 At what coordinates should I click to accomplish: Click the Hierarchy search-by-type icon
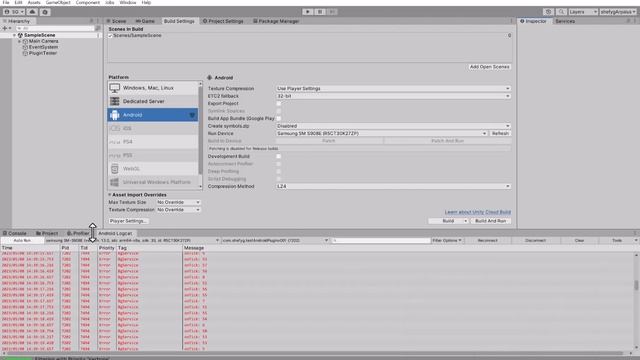click(98, 28)
